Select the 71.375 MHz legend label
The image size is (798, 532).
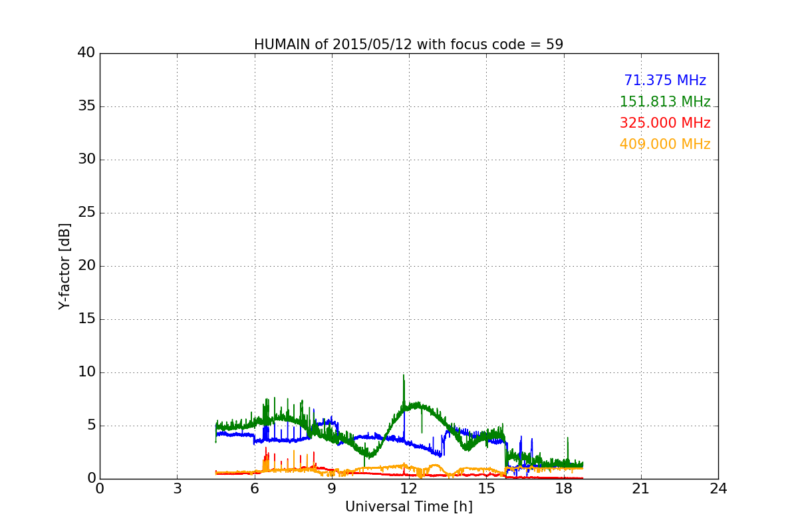tap(665, 80)
